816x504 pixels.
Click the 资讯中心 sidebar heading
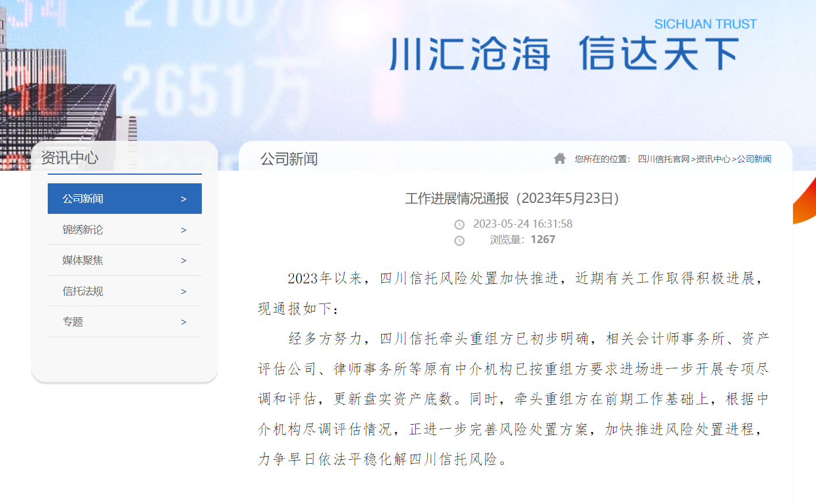[x=70, y=157]
